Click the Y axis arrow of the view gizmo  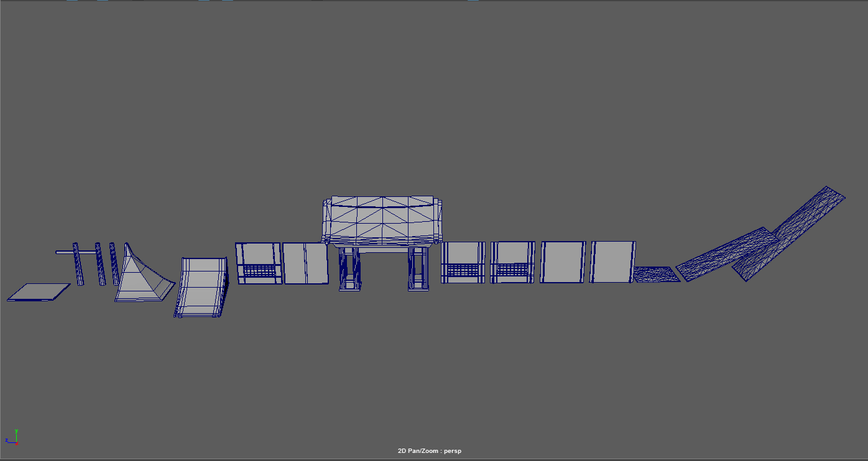tap(16, 435)
